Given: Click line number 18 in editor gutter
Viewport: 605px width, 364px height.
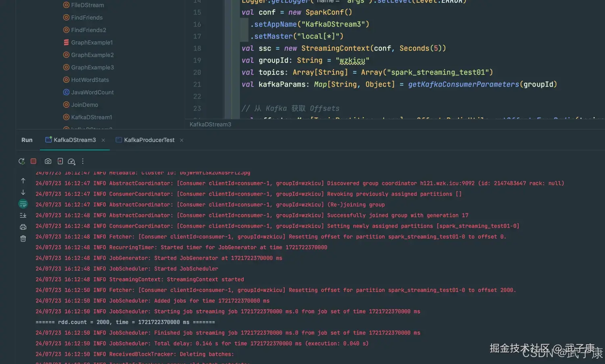Looking at the screenshot, I should coord(197,48).
